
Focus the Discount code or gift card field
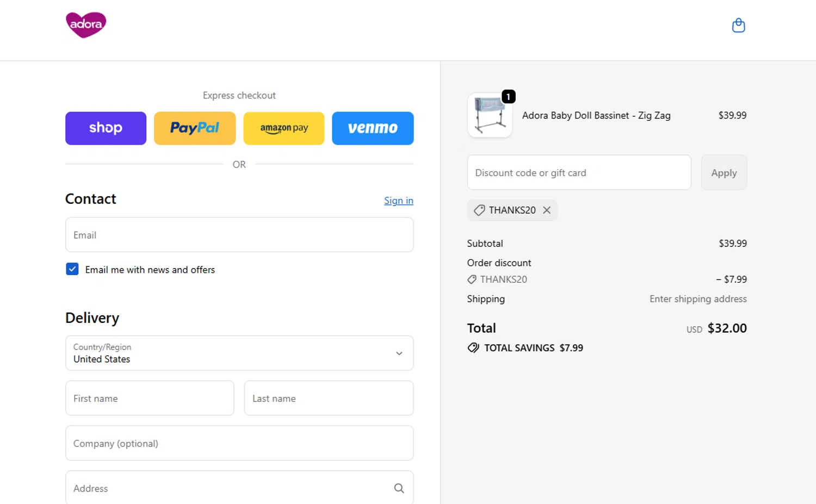point(579,172)
